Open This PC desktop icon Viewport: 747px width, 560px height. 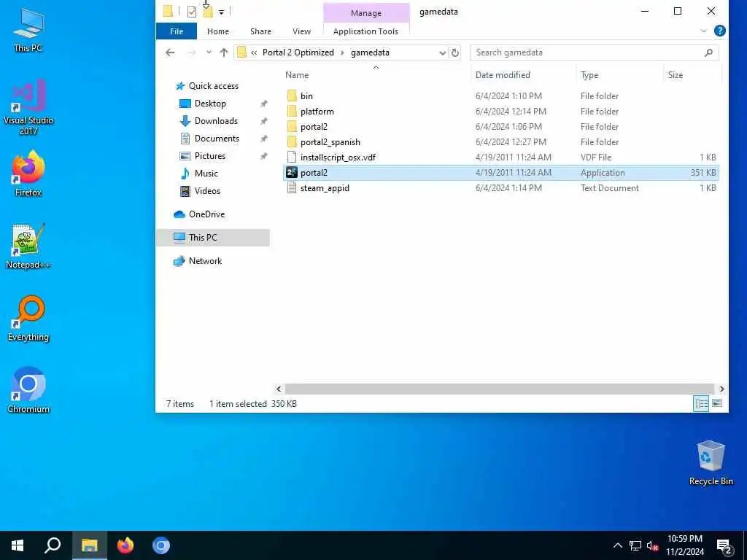28,29
